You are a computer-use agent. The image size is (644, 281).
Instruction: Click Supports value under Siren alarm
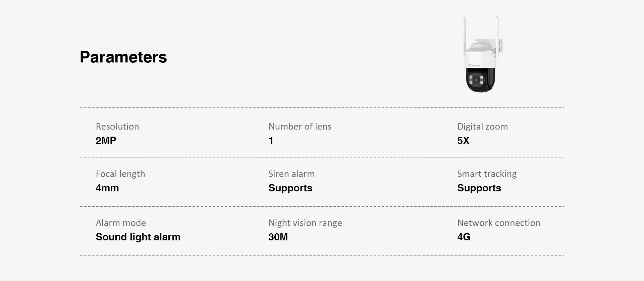[x=290, y=188]
